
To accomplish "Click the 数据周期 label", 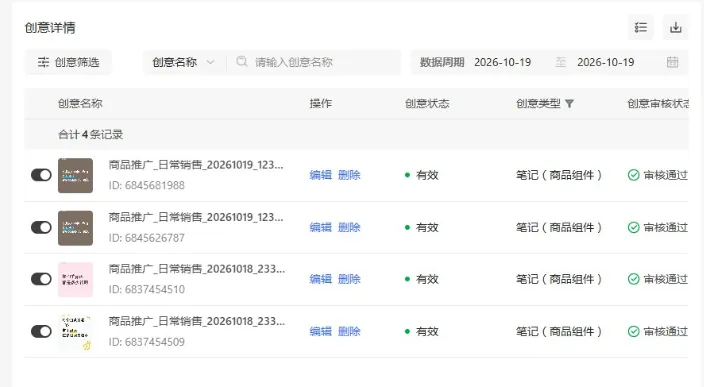I will (x=442, y=62).
